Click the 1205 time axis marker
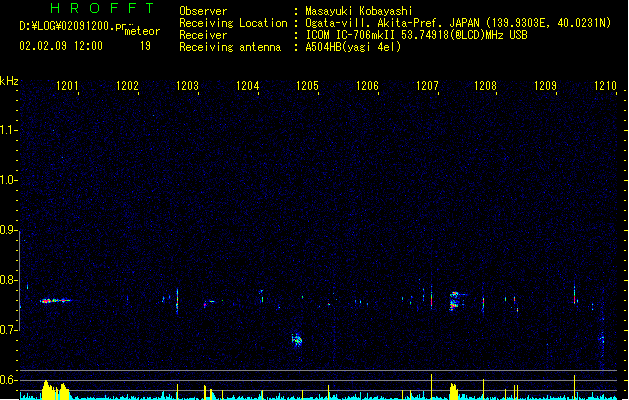Screen dimensions: 629x400 coord(307,85)
